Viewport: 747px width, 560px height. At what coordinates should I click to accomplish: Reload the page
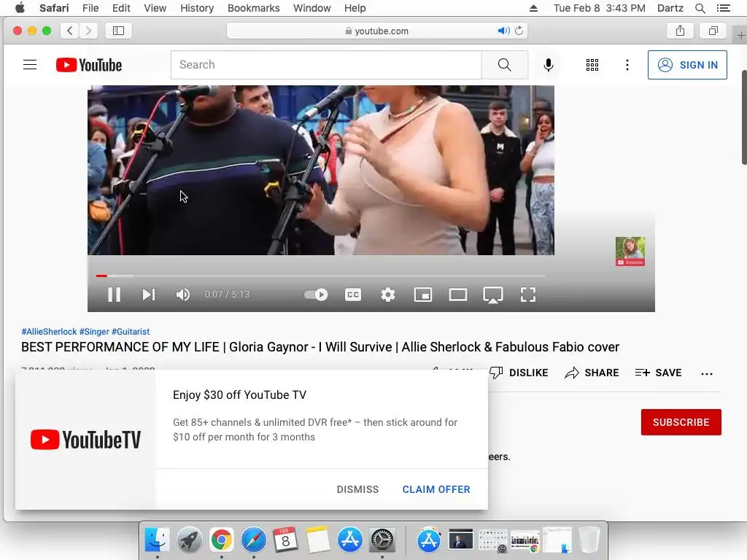coord(519,31)
